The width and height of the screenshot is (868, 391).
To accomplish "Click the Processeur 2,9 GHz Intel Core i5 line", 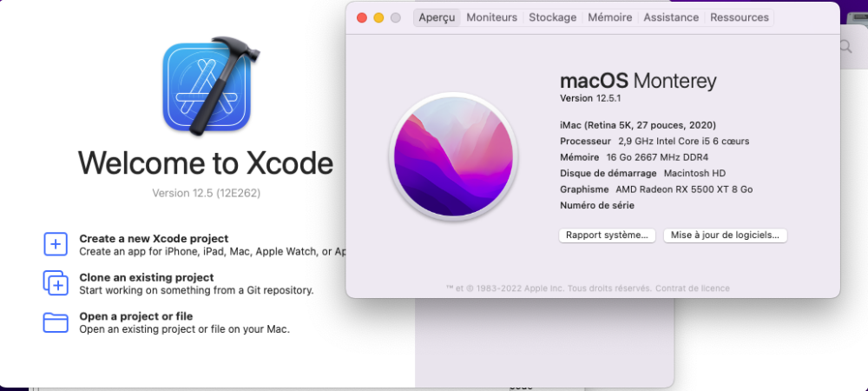I will coord(654,142).
